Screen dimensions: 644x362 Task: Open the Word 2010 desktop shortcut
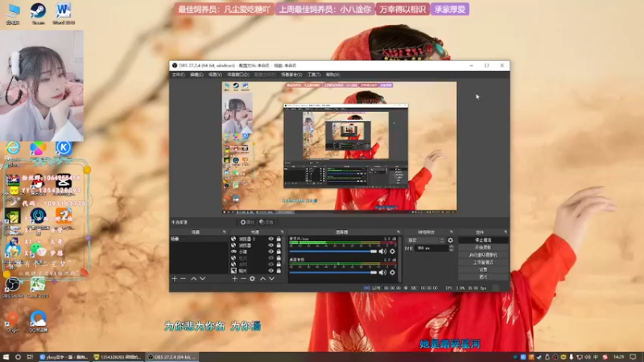pos(64,14)
